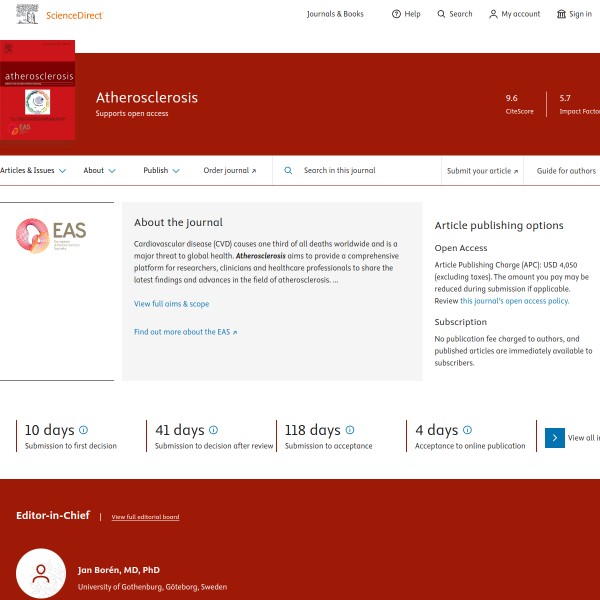The width and height of the screenshot is (600, 600).
Task: Click the Sign in institution icon
Action: tap(561, 14)
